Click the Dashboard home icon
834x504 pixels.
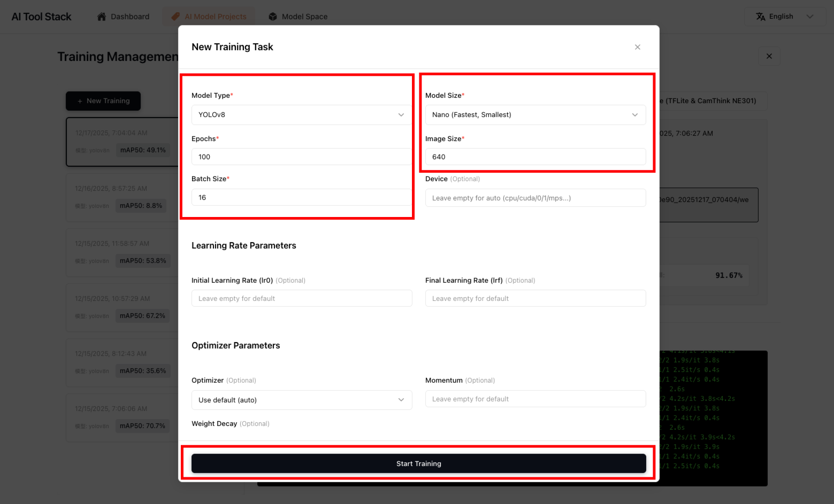tap(102, 17)
